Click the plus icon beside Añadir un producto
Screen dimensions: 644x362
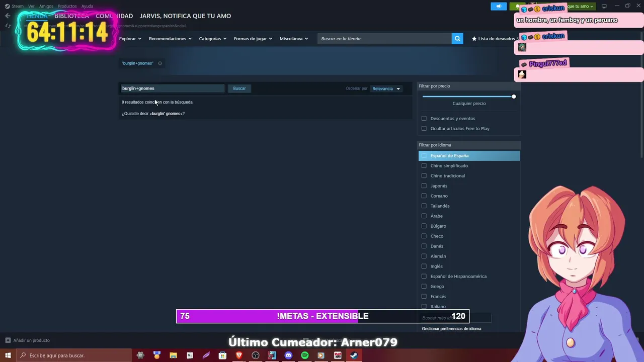[x=8, y=340]
